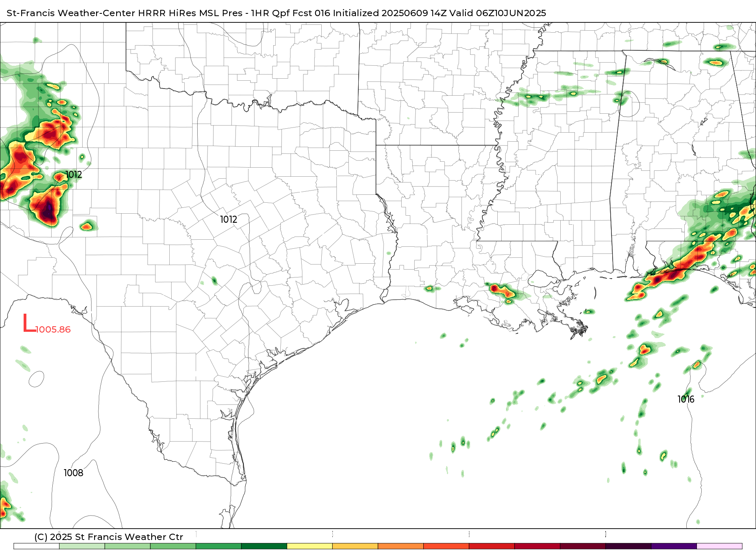Screen dimensions: 756x551
Task: Select the bright red color bar swatch
Action: [492, 546]
